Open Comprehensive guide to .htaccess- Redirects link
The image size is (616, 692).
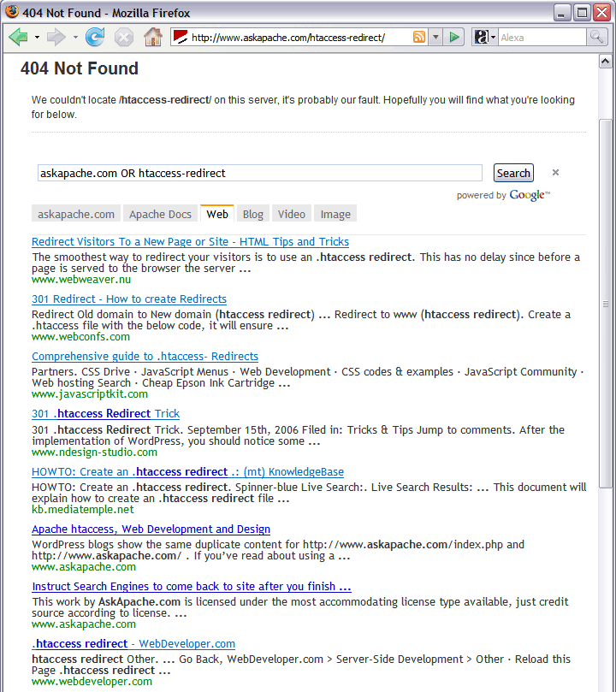click(145, 357)
